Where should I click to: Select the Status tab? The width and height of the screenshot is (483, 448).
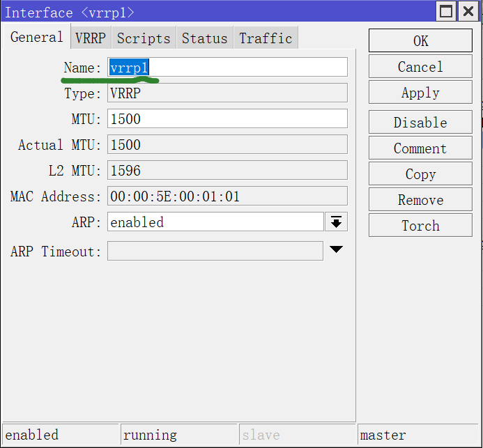tap(204, 38)
